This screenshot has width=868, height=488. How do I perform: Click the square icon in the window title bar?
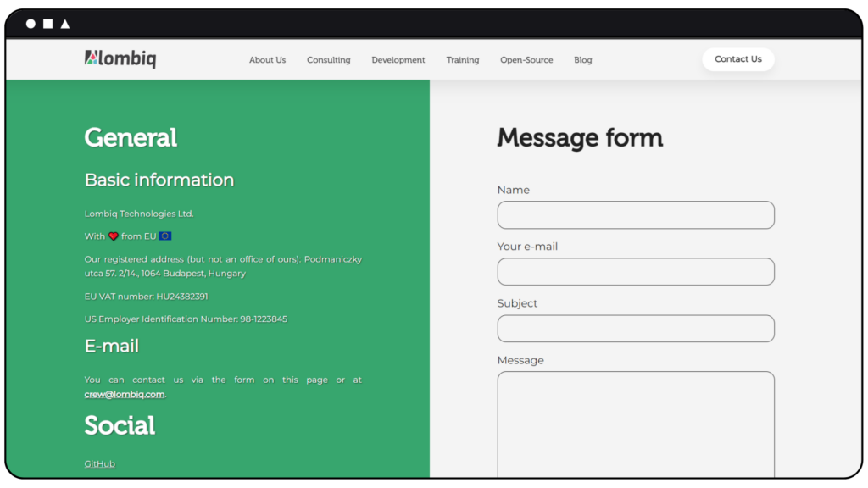coord(48,24)
